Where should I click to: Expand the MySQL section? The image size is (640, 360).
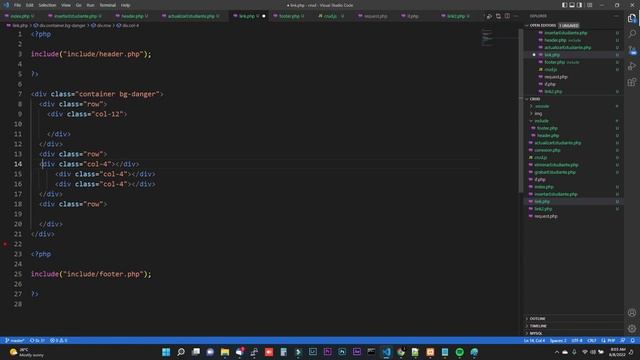coord(536,333)
